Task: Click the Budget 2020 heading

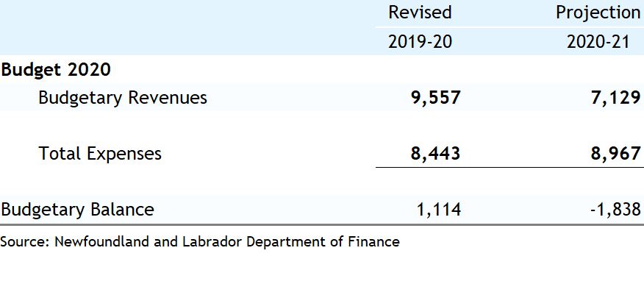Action: [x=56, y=70]
